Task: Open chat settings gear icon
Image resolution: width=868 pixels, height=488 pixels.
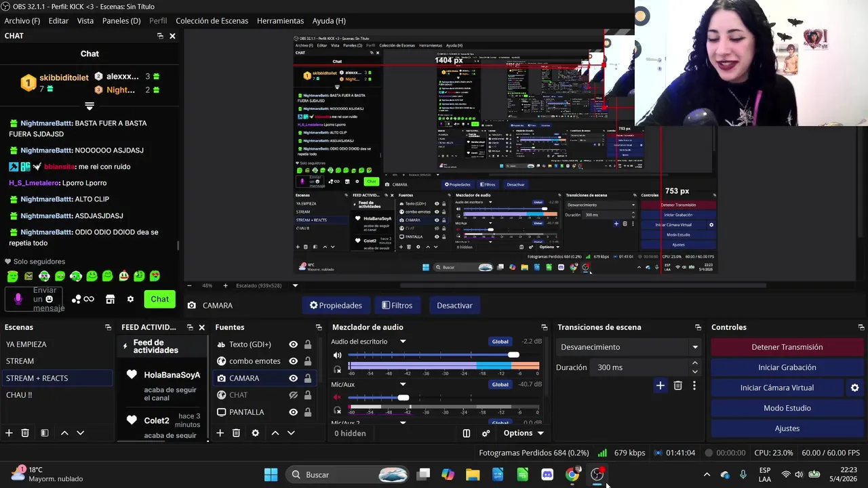Action: coord(130,299)
